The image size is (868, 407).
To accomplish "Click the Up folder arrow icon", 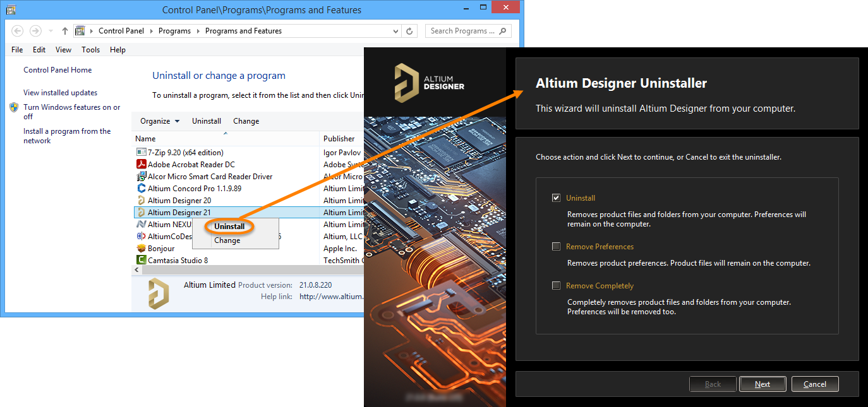I will coord(65,31).
